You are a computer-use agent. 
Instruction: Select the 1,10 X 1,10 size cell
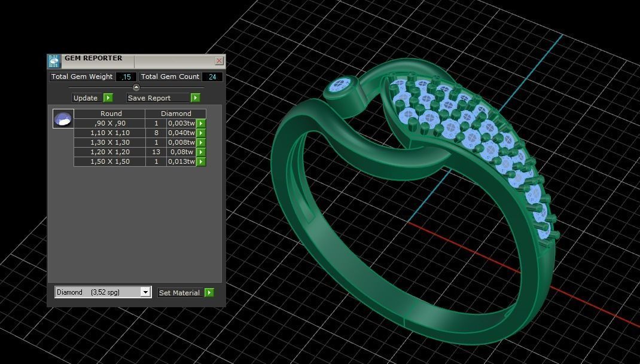tap(110, 133)
